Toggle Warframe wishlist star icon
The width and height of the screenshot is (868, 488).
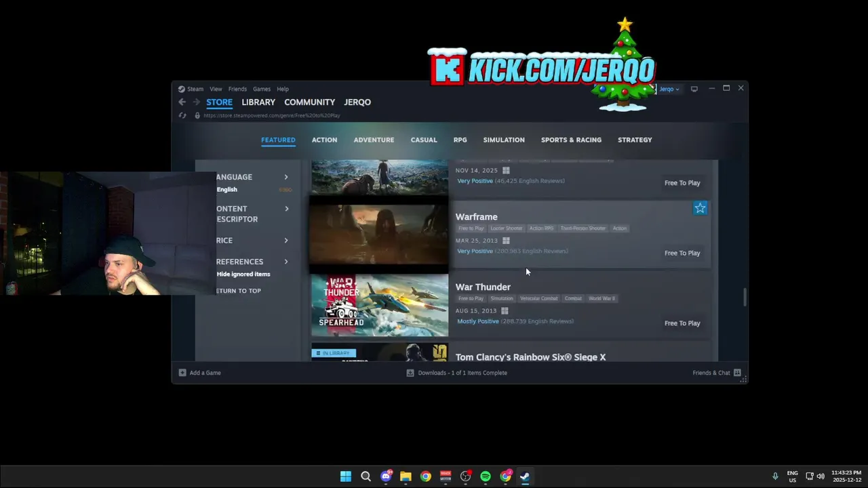coord(700,208)
